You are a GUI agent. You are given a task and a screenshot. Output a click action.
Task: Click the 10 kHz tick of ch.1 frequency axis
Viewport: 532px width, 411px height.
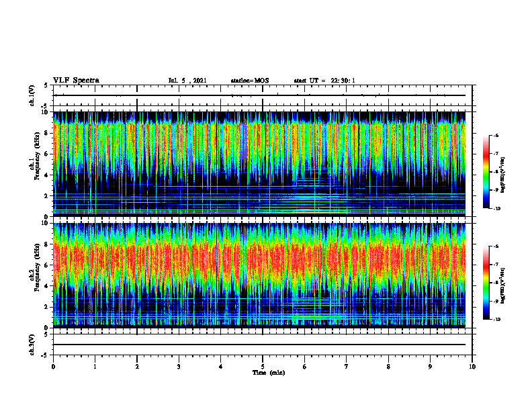pos(46,112)
